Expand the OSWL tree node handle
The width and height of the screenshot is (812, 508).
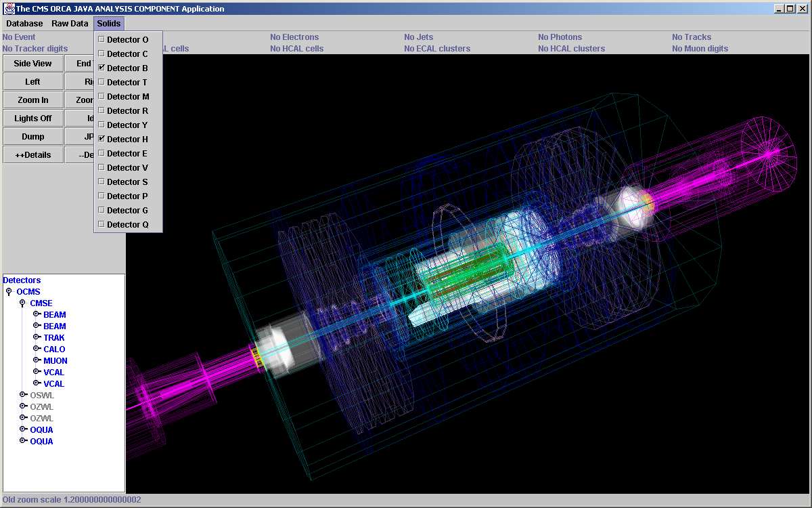coord(22,395)
